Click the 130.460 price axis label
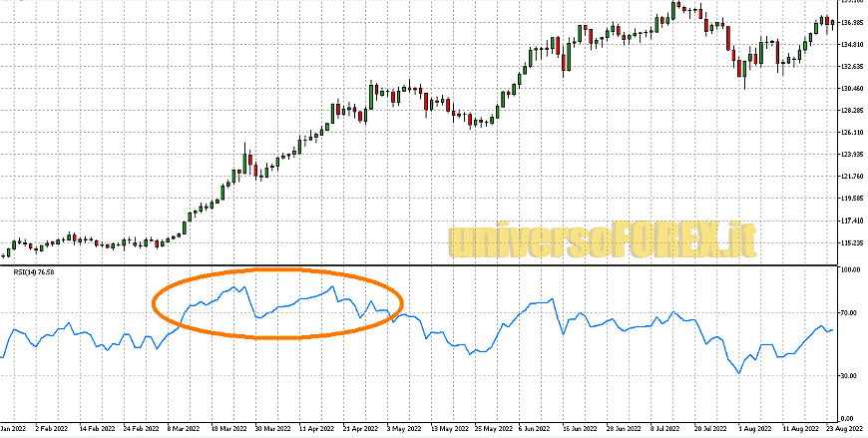The width and height of the screenshot is (868, 438). coord(850,89)
